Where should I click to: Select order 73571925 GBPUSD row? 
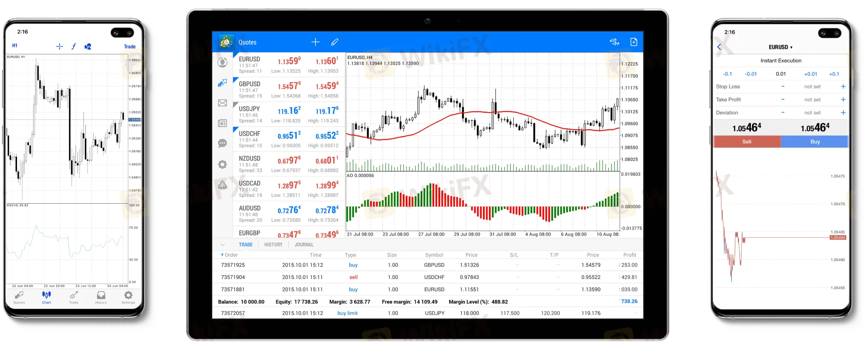428,265
